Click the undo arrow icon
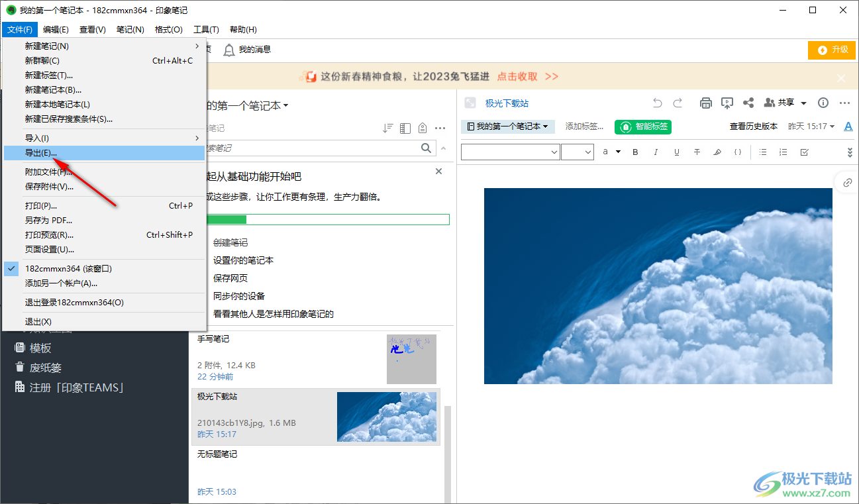This screenshot has height=504, width=859. [x=657, y=103]
